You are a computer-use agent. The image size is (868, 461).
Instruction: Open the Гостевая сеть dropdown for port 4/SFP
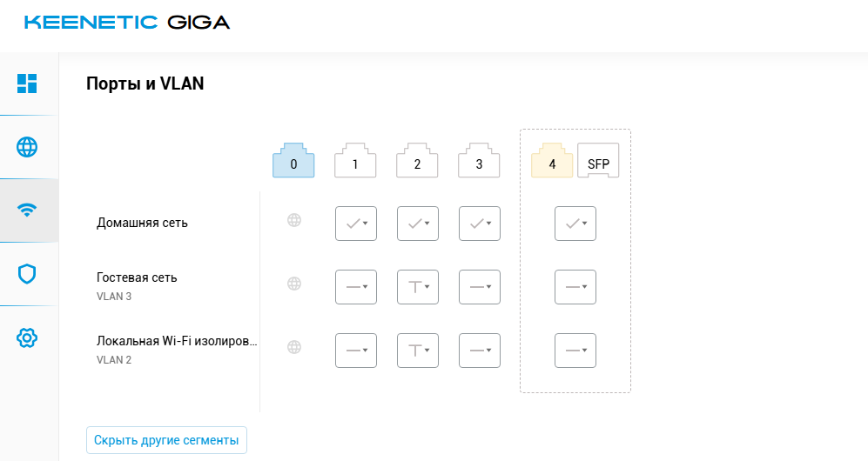pyautogui.click(x=575, y=286)
